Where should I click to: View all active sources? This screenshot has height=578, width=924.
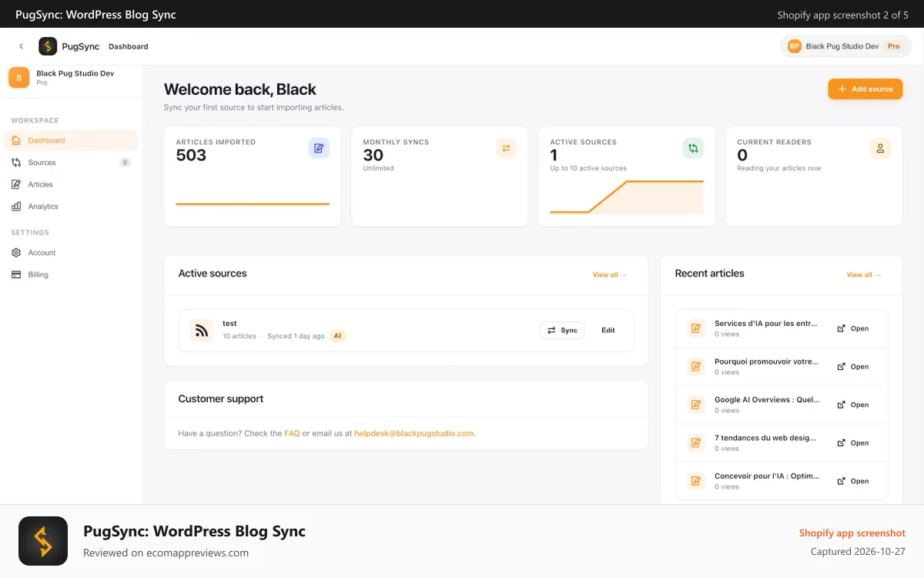(610, 274)
